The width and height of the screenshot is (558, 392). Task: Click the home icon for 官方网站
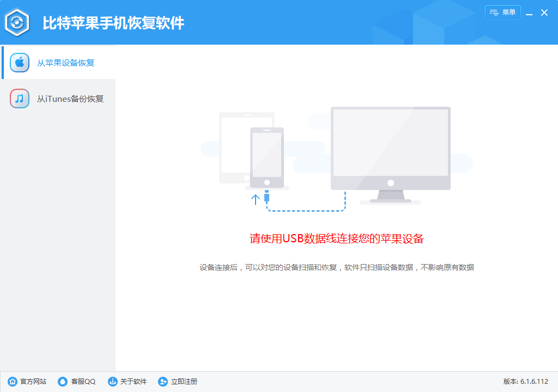(x=13, y=382)
